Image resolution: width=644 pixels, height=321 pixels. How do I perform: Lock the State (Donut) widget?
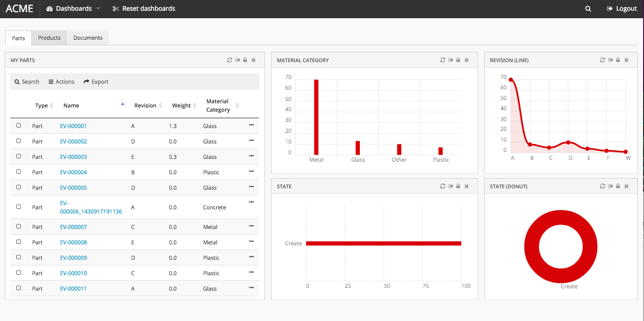coord(618,186)
